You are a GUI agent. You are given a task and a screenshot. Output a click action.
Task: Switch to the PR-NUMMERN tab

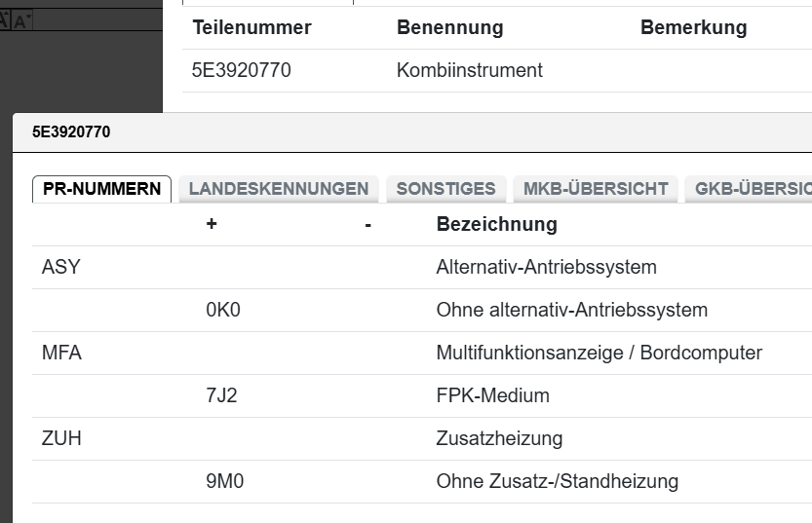click(102, 189)
